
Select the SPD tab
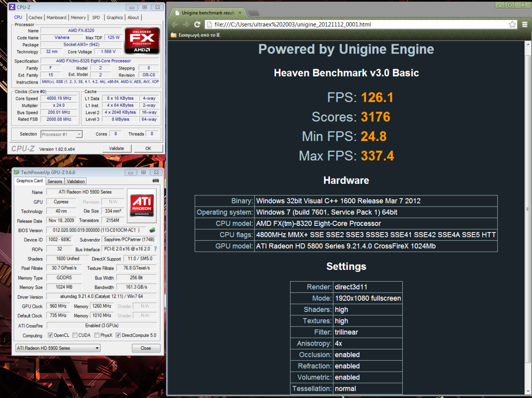96,17
